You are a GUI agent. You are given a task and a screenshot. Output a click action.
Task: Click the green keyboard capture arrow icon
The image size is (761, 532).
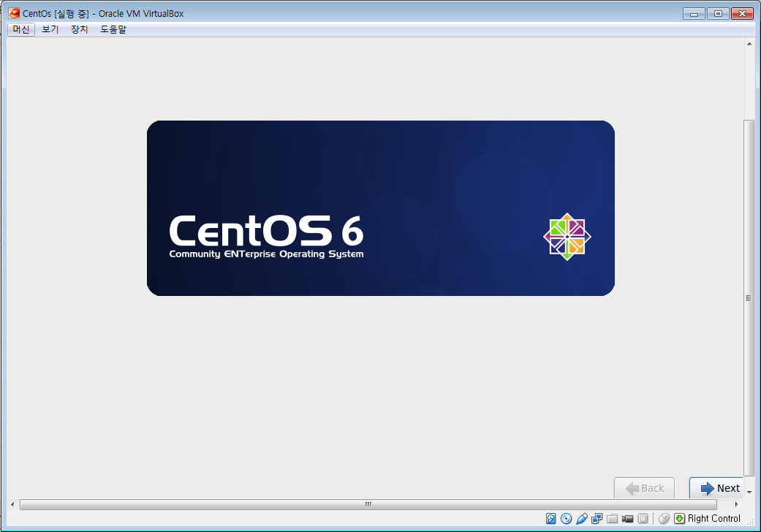coord(679,518)
